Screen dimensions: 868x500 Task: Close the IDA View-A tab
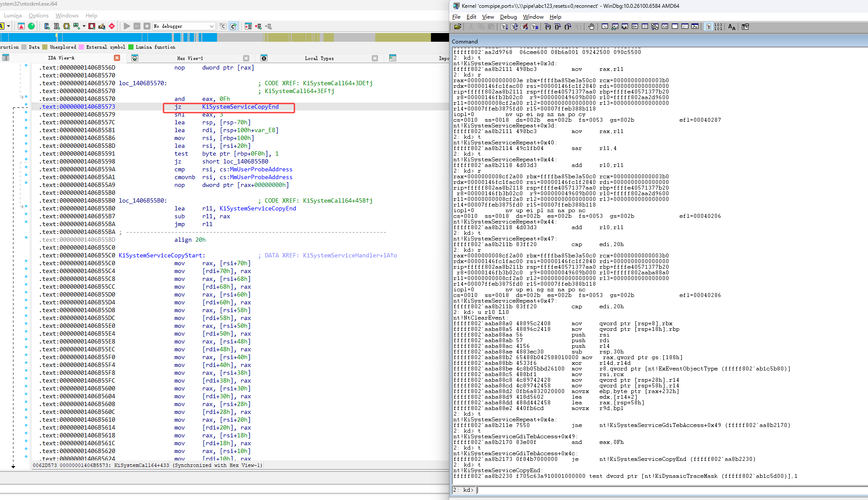(x=117, y=58)
